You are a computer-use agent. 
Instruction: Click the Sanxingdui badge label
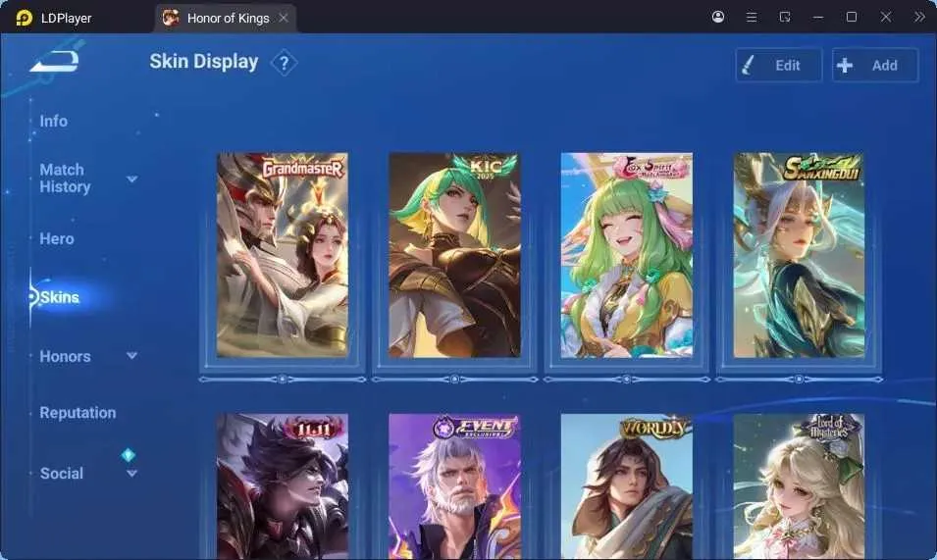[x=822, y=169]
